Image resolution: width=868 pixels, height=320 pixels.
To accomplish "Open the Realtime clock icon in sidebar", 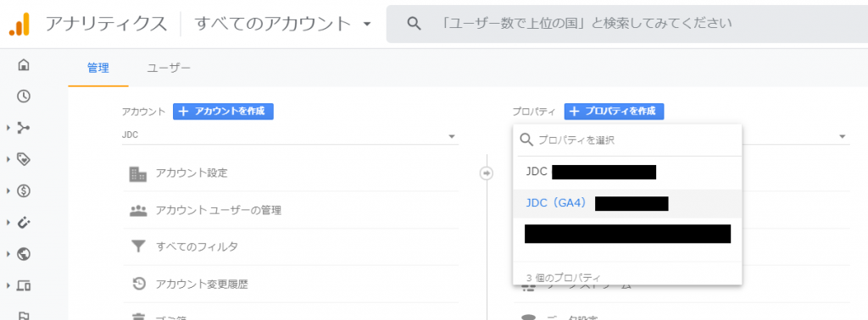I will tap(23, 97).
